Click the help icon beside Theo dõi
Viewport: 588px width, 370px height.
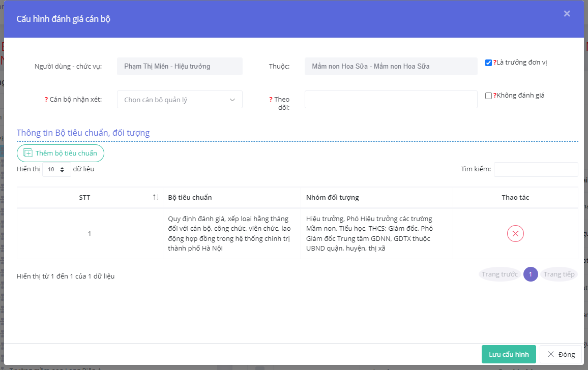(x=271, y=100)
